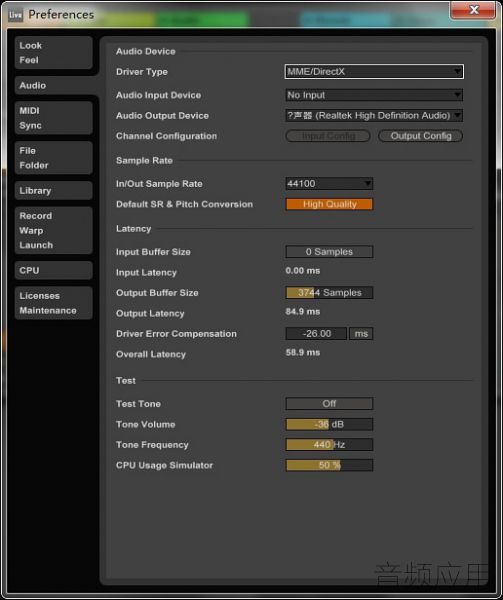The width and height of the screenshot is (503, 600).
Task: Open the CPU preferences tab
Action: pos(54,270)
